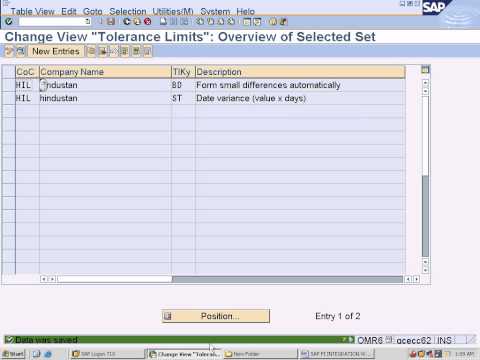This screenshot has width=480, height=360.
Task: Open the Edit menu
Action: (x=69, y=11)
